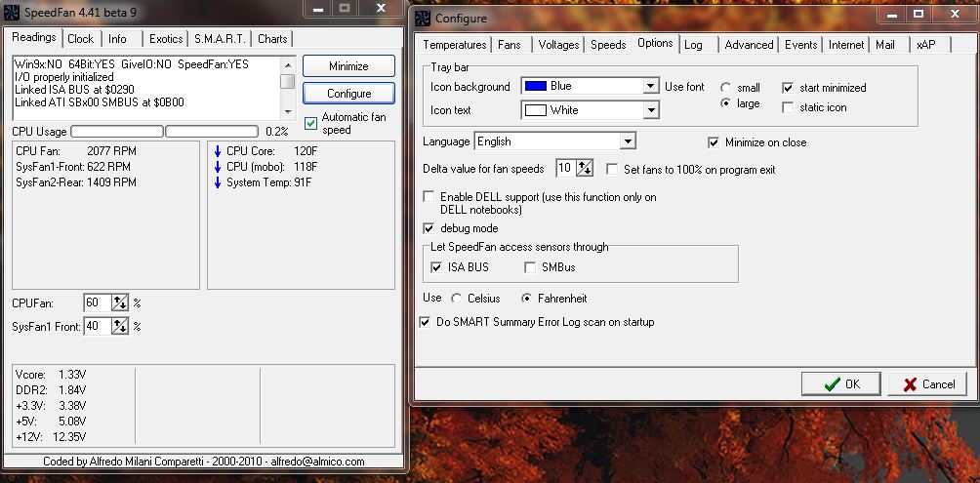The image size is (980, 483).
Task: Click the SpeedFan log box scrollbar thumb
Action: point(288,81)
